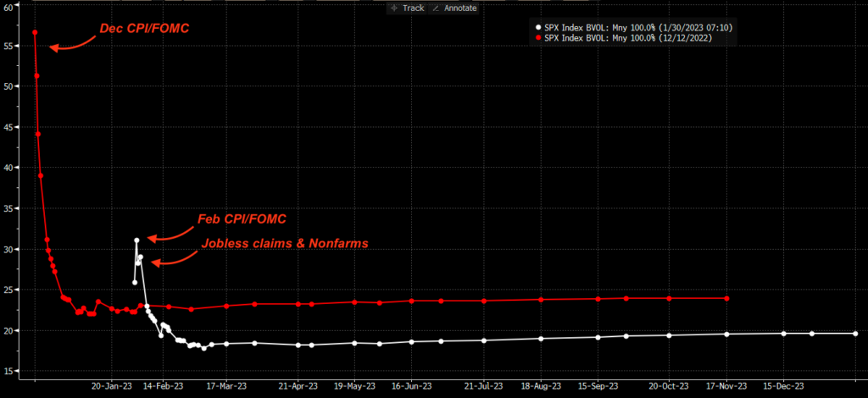Select legend text ending in (12/12/2022)
Viewport: 868px width, 398px height.
pos(628,37)
